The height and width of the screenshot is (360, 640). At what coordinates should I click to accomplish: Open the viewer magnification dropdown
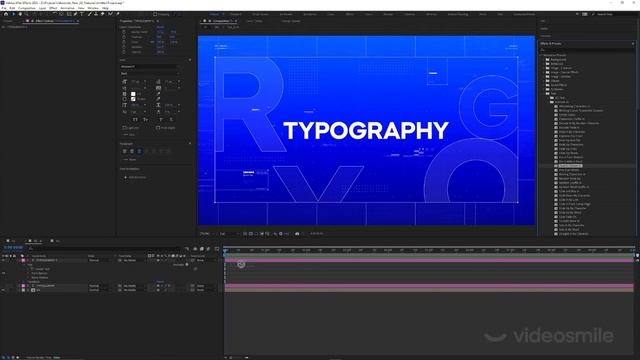pyautogui.click(x=207, y=233)
